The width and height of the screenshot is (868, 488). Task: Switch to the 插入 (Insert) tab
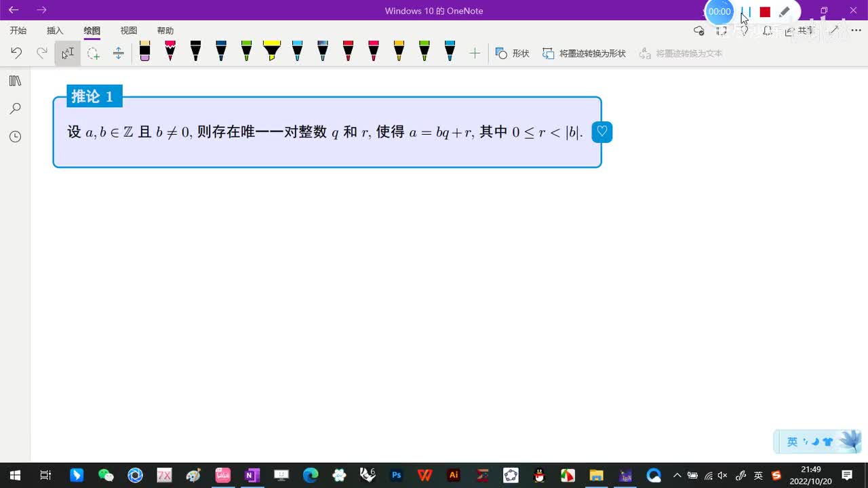click(x=55, y=30)
